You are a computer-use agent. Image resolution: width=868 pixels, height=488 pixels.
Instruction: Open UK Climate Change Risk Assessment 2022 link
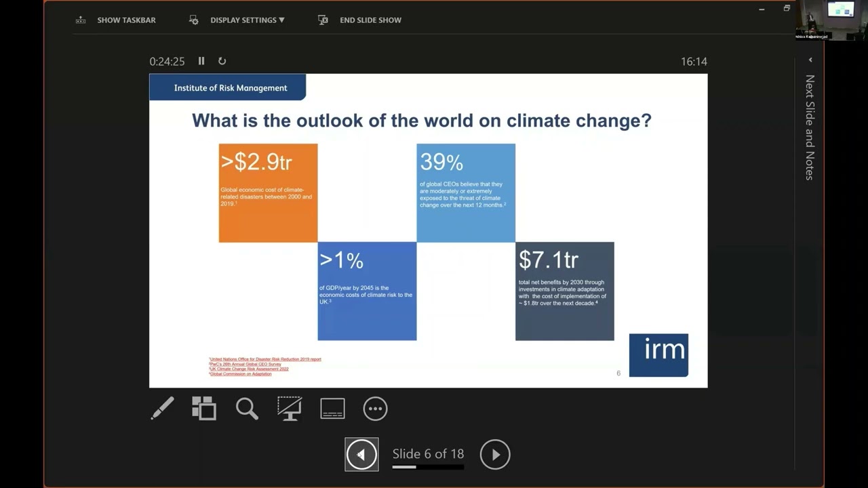coord(249,369)
